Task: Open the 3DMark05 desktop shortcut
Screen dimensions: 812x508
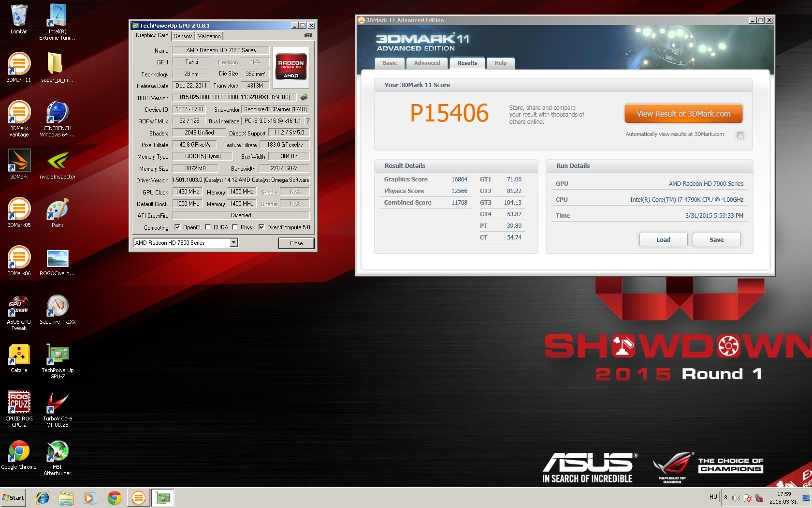Action: 19,213
